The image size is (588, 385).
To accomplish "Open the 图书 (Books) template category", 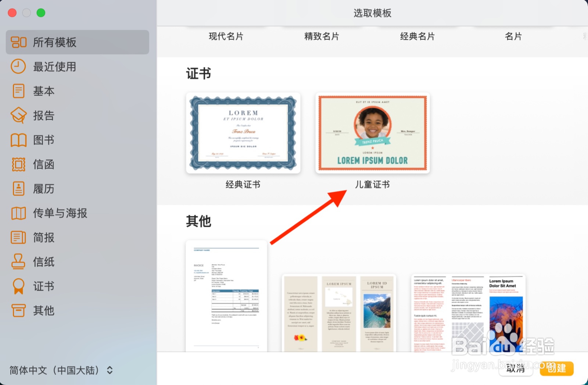I will (x=18, y=140).
